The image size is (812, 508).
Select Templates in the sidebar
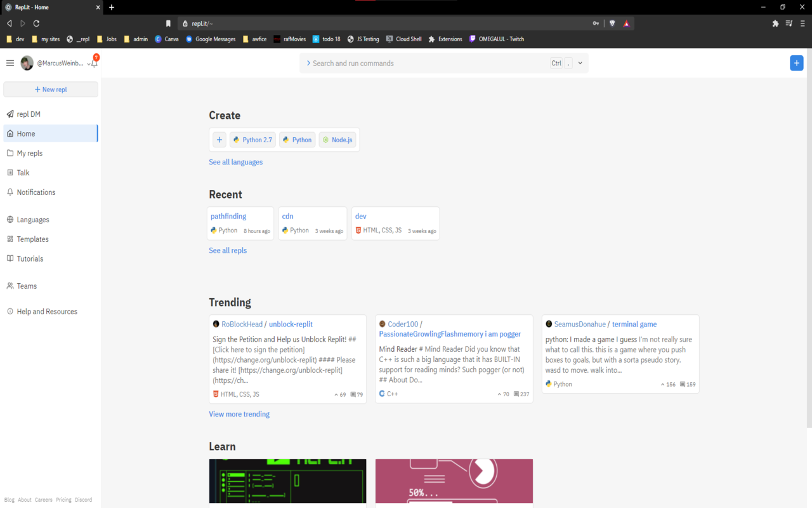point(32,239)
